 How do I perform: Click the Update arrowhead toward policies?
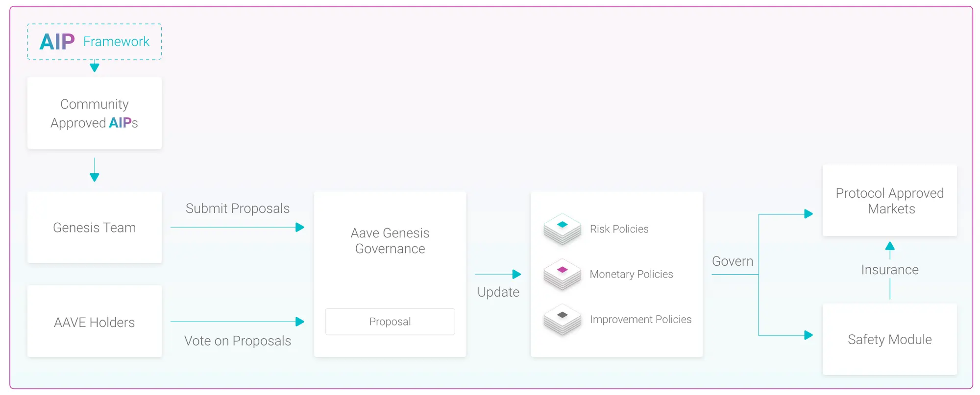click(x=516, y=274)
